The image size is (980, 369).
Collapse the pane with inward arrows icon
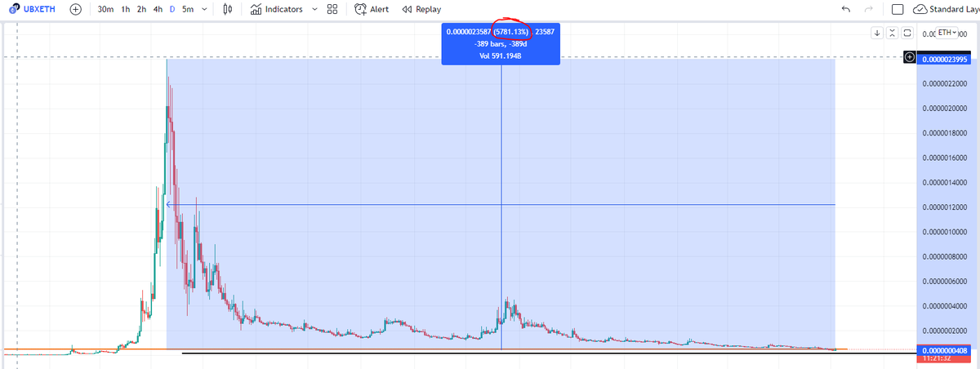click(891, 33)
